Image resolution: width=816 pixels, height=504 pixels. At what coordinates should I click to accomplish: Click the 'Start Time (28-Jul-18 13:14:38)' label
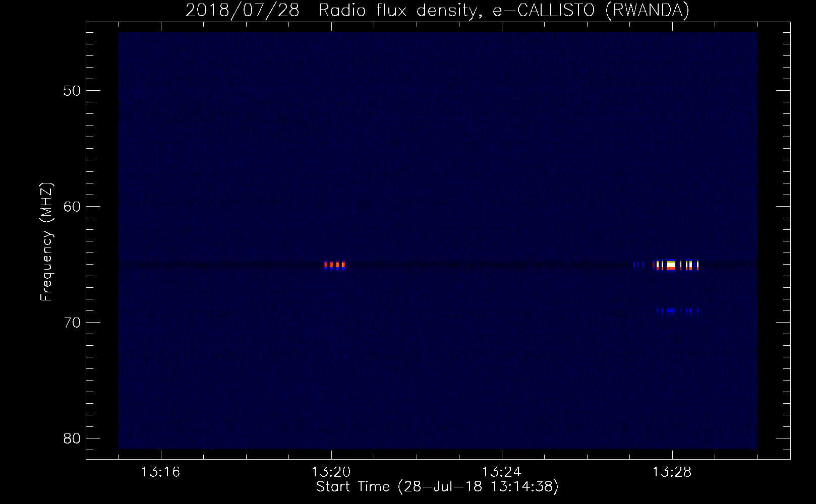coord(437,487)
